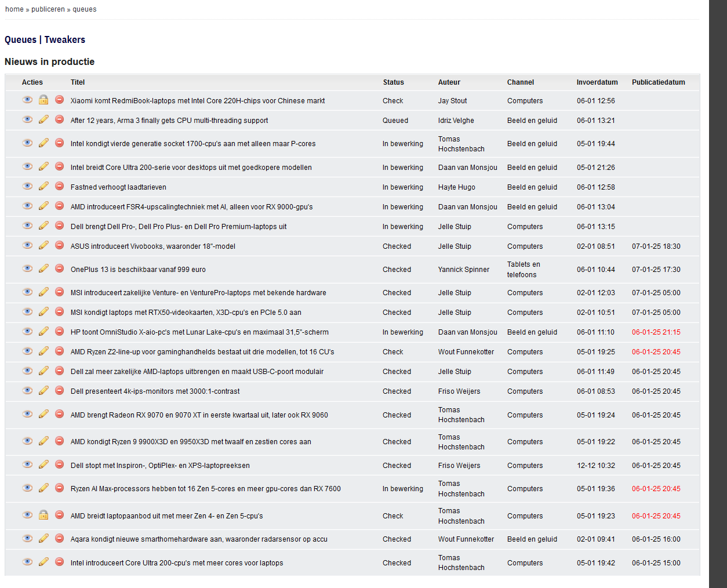727x588 pixels.
Task: Click the Publicatiedatum column header
Action: tap(659, 82)
